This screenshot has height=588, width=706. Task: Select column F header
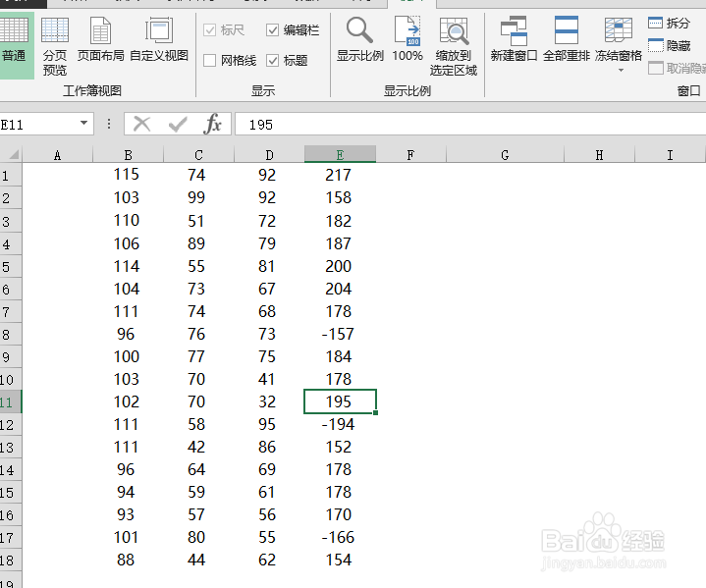pos(410,155)
